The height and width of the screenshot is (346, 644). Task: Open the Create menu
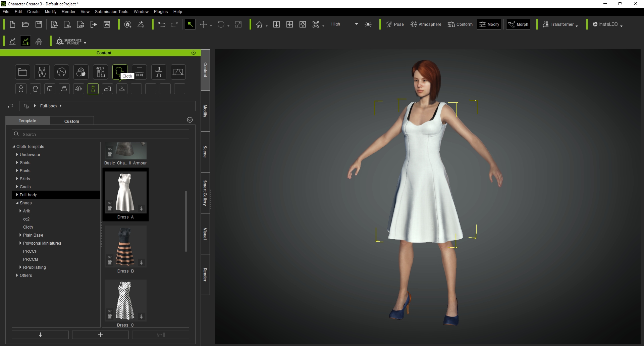[x=33, y=12]
